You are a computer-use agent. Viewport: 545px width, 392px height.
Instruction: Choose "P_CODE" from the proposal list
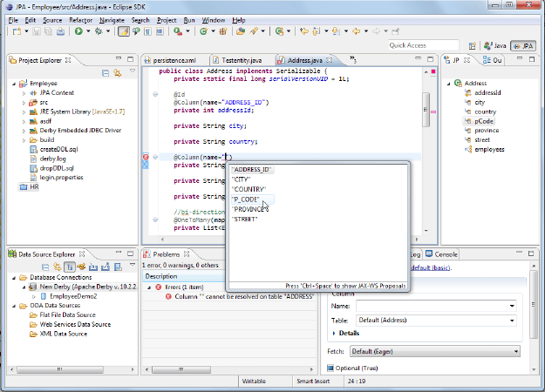[252, 199]
